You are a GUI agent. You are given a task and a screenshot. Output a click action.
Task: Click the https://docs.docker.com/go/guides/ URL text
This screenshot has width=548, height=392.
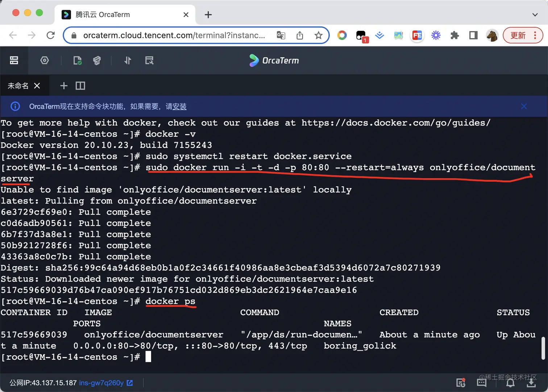396,123
